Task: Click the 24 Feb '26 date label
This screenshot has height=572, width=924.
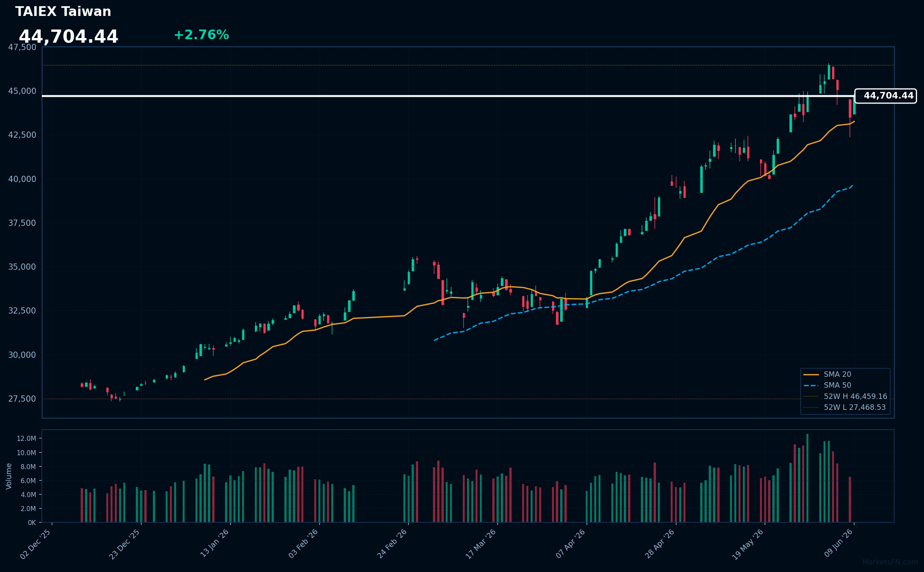Action: pyautogui.click(x=392, y=544)
